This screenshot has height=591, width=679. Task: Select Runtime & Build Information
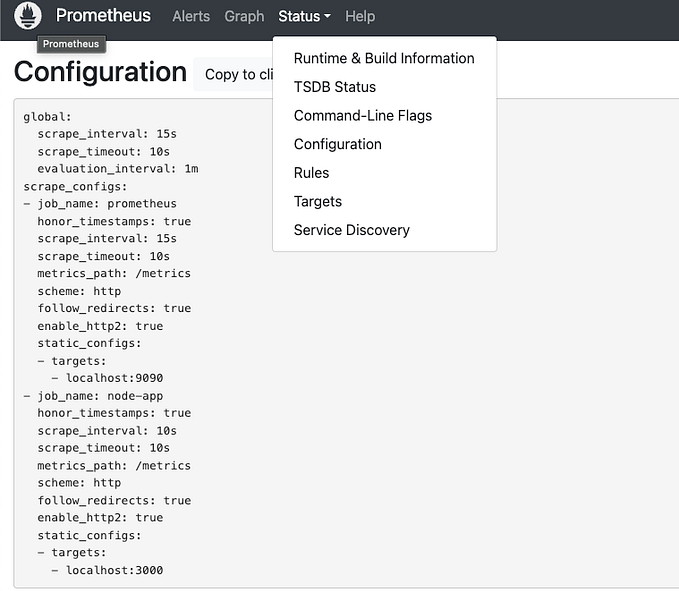coord(384,58)
